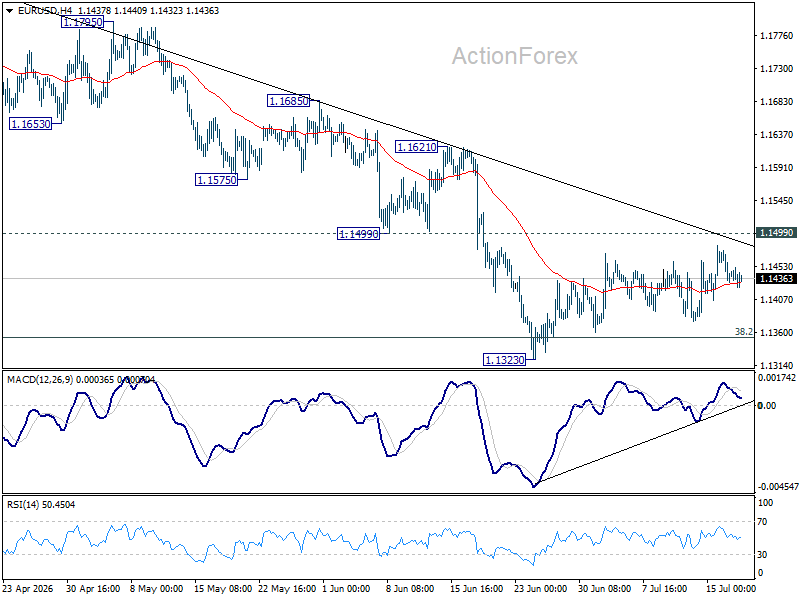Click the RSI 70 level label
Screen dimensions: 800x600
[x=762, y=522]
